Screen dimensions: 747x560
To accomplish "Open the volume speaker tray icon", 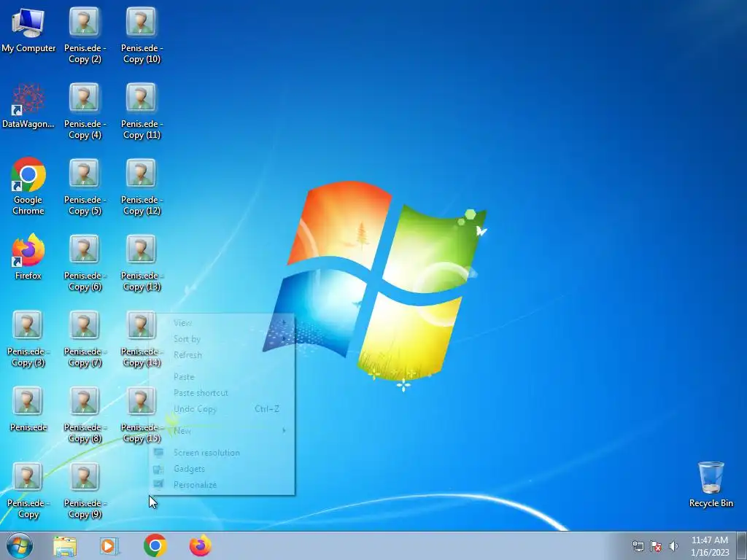I will pyautogui.click(x=673, y=546).
